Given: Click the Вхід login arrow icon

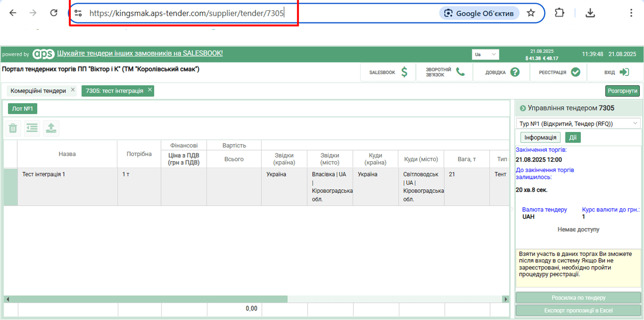Looking at the screenshot, I should [x=624, y=72].
